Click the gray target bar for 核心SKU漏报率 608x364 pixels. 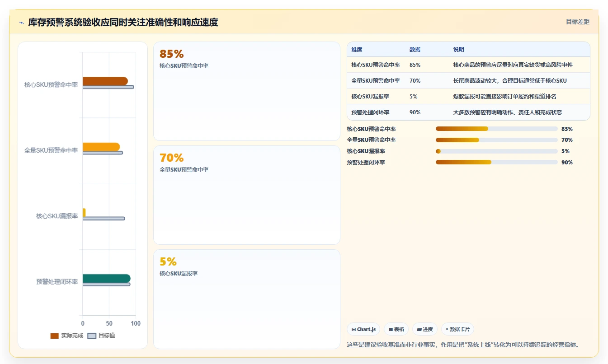[x=104, y=219]
